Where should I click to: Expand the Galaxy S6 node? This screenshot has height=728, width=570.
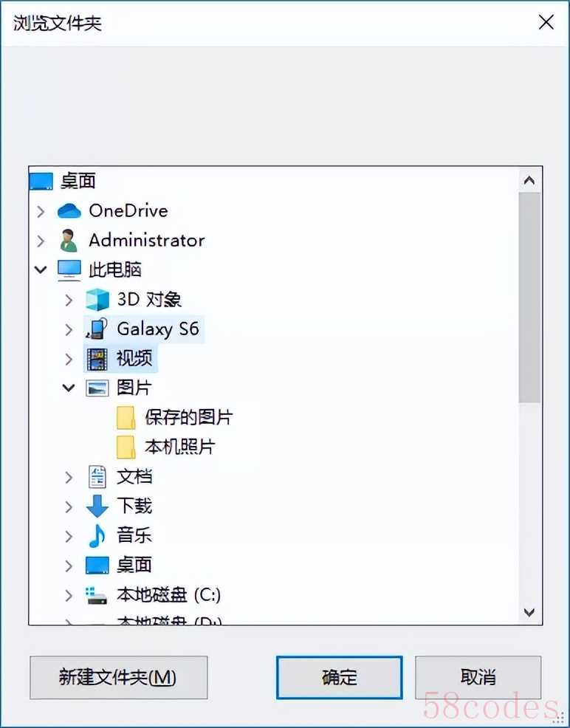69,329
